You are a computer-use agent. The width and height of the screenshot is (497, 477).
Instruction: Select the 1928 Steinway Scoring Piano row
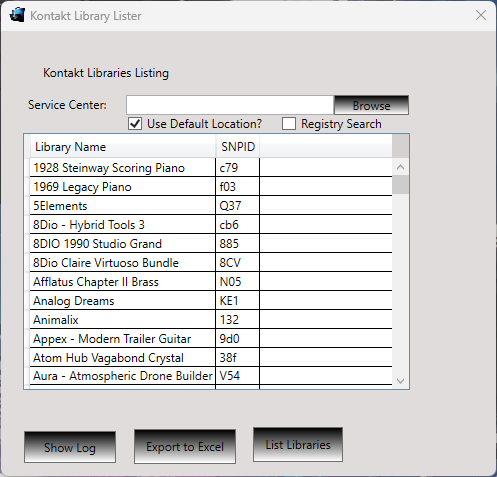click(x=211, y=167)
